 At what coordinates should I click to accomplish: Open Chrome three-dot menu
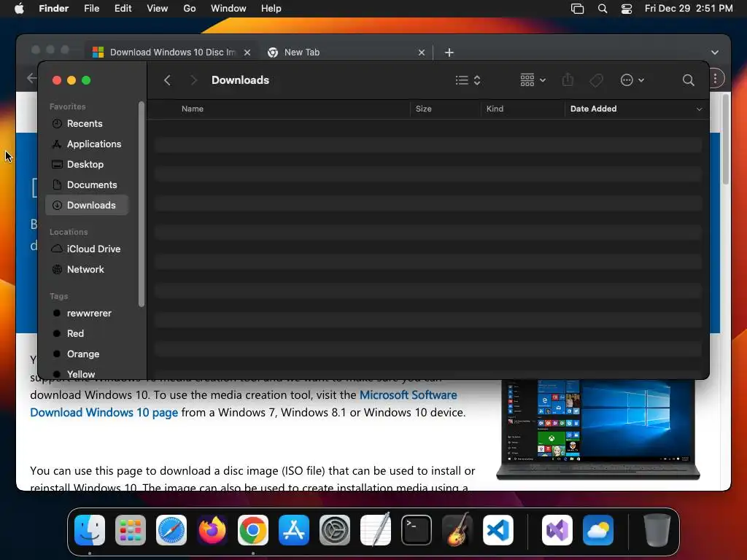[x=716, y=78]
